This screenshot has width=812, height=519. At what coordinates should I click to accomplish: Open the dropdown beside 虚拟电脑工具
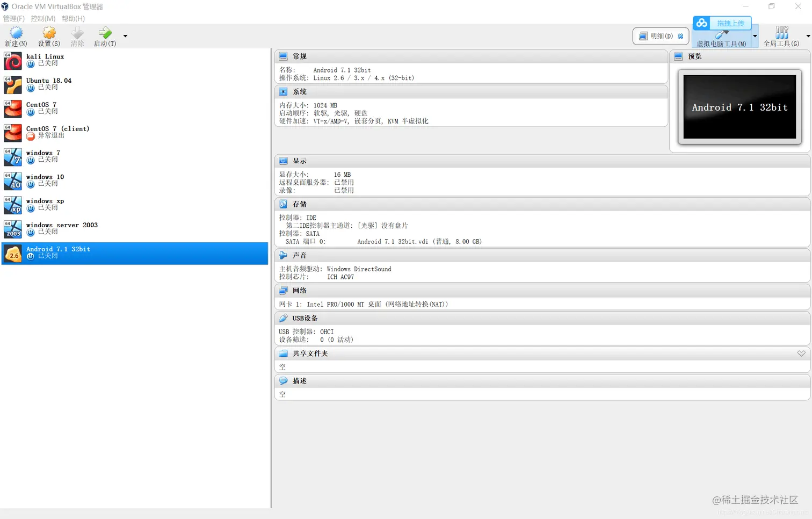pyautogui.click(x=755, y=36)
